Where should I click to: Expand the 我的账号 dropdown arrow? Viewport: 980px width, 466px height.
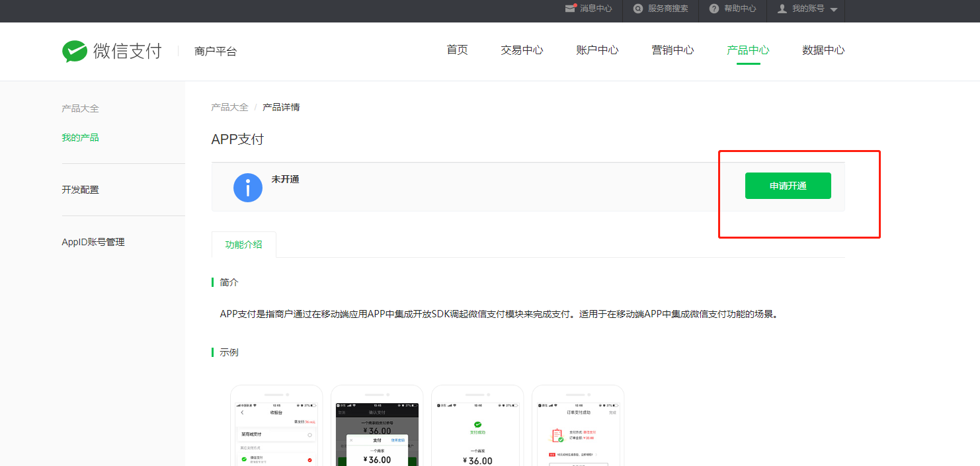(x=833, y=10)
